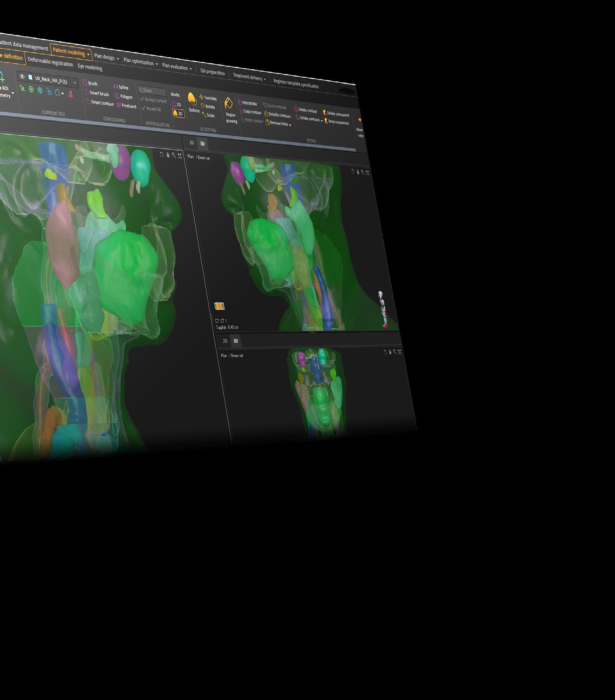The height and width of the screenshot is (700, 615).
Task: Click the green crosshair circle ROI icon
Action: [x=31, y=89]
